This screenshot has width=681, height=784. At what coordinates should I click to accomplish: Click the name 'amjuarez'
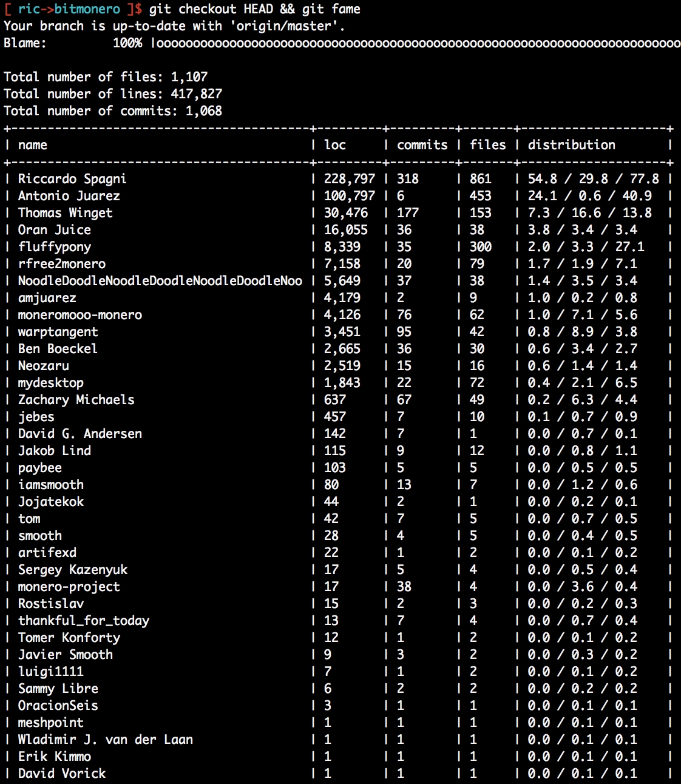[47, 298]
